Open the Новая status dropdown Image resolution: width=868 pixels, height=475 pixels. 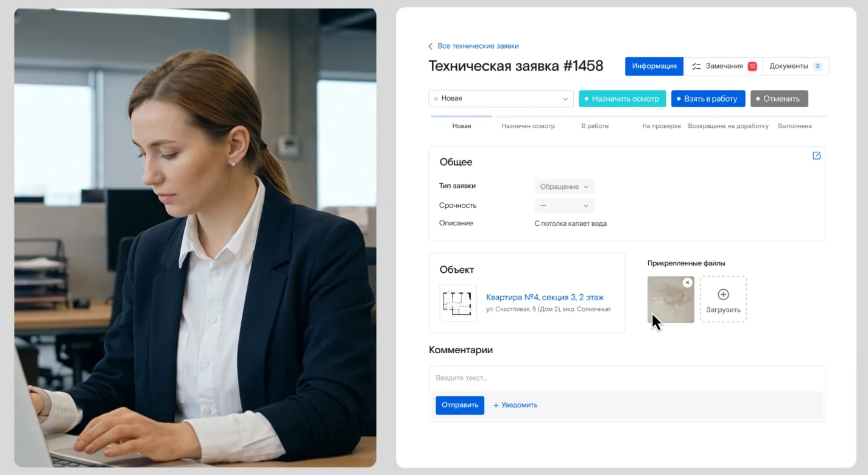tap(501, 99)
